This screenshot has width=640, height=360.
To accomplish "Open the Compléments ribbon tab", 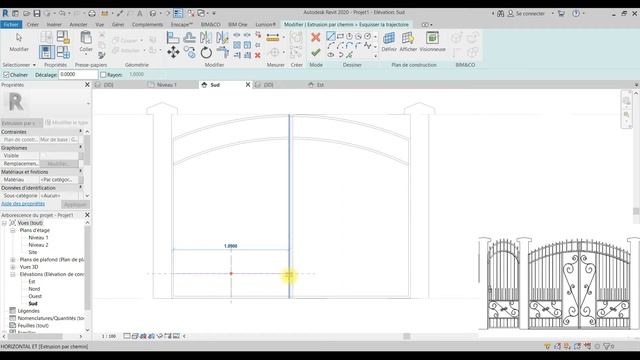I will tap(147, 24).
